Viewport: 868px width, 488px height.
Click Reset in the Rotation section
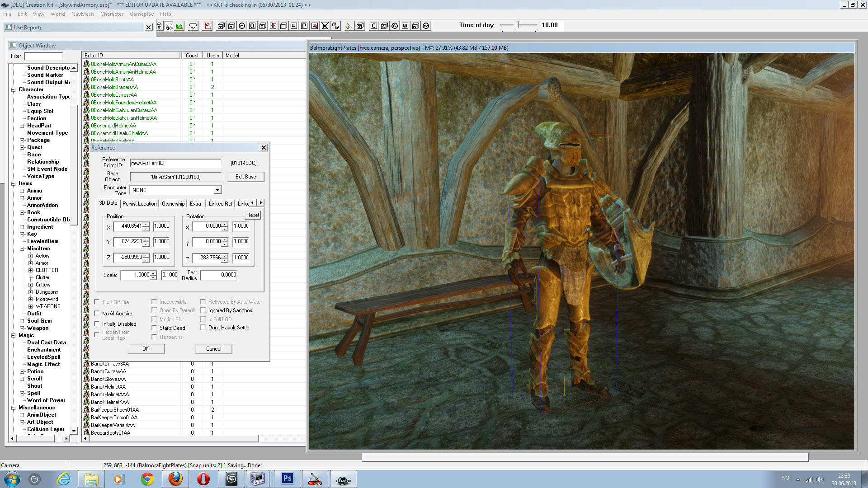tap(253, 215)
